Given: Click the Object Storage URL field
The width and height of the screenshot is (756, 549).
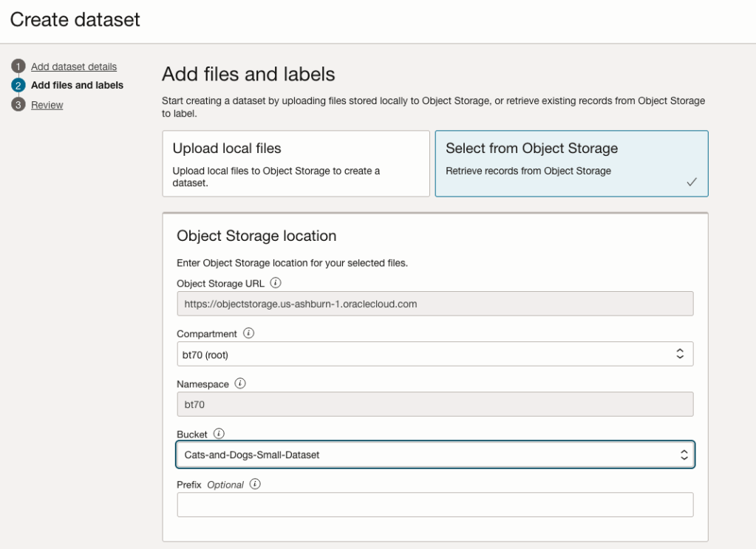Looking at the screenshot, I should coord(435,304).
